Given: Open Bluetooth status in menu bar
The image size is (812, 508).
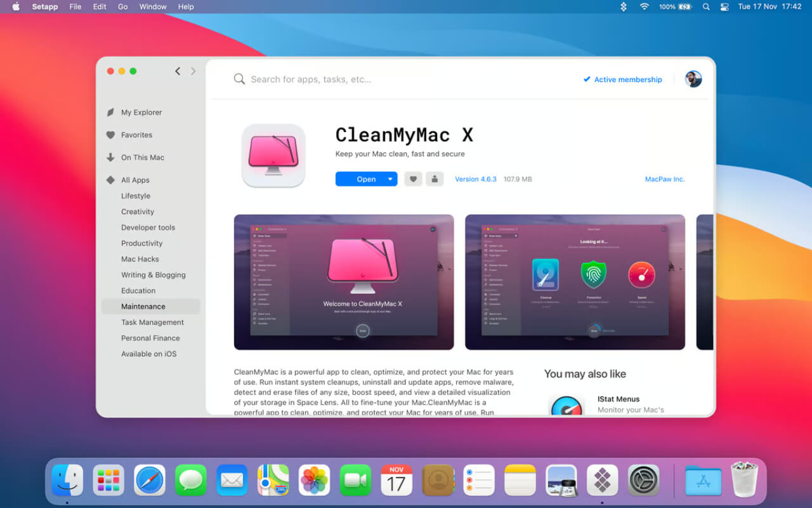Looking at the screenshot, I should [624, 7].
